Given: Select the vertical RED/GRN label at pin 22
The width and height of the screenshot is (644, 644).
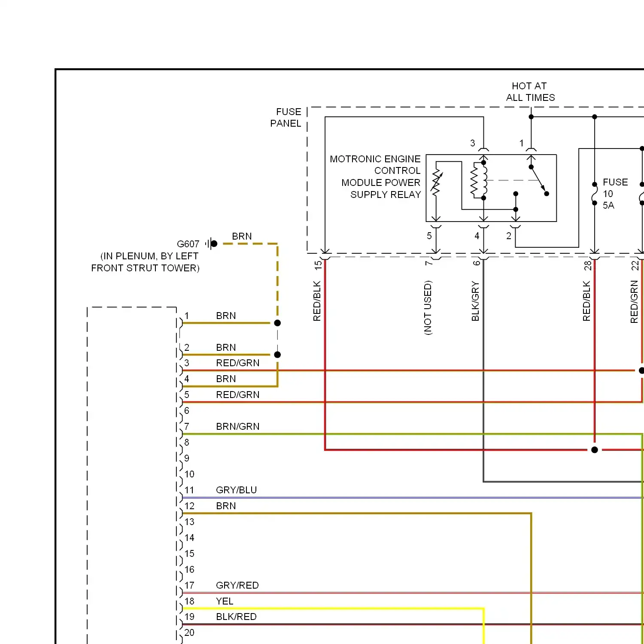Looking at the screenshot, I should [634, 302].
